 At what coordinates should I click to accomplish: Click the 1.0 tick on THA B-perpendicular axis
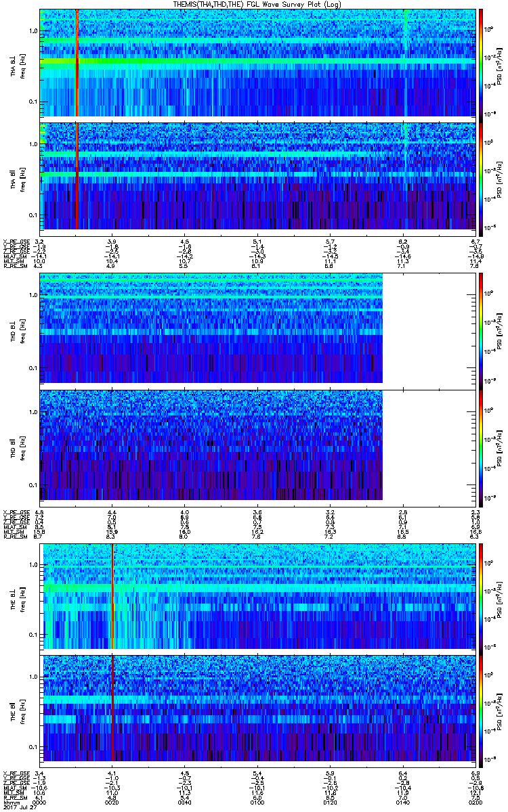click(33, 31)
